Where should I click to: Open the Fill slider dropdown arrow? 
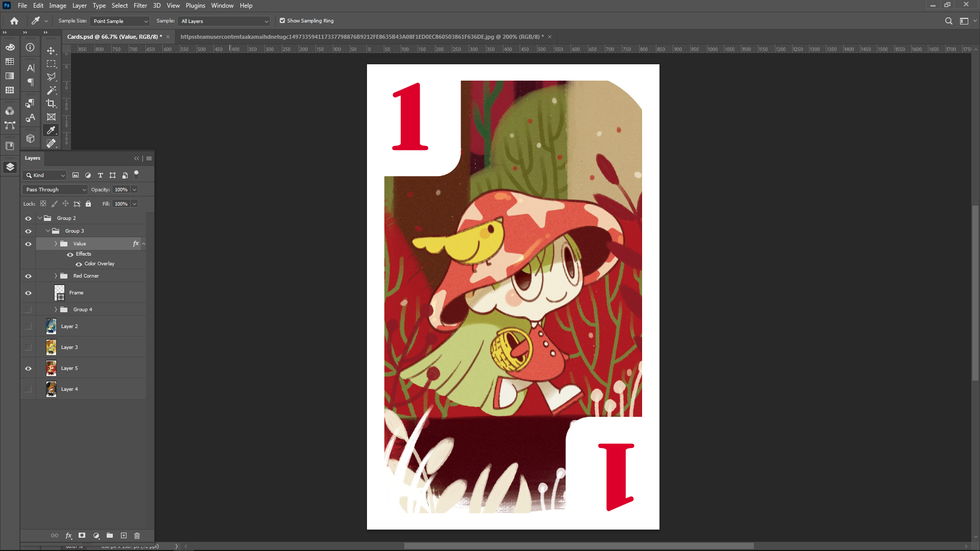click(x=134, y=204)
